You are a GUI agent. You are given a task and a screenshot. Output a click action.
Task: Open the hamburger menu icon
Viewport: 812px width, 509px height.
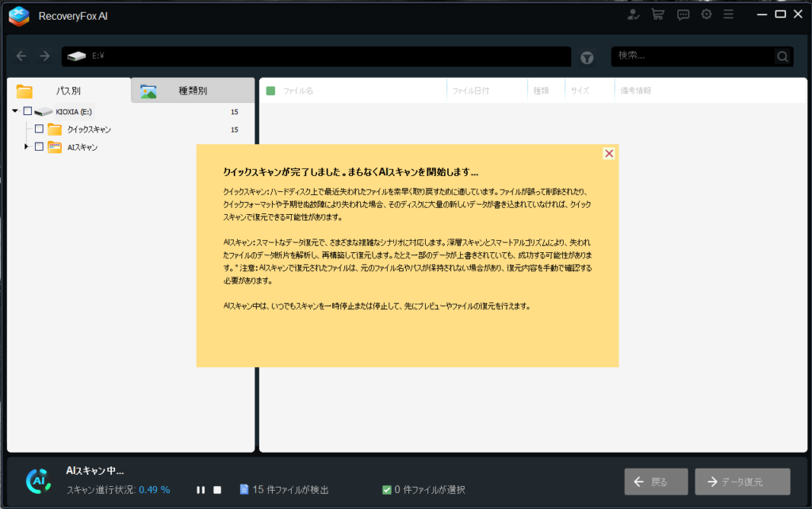729,14
